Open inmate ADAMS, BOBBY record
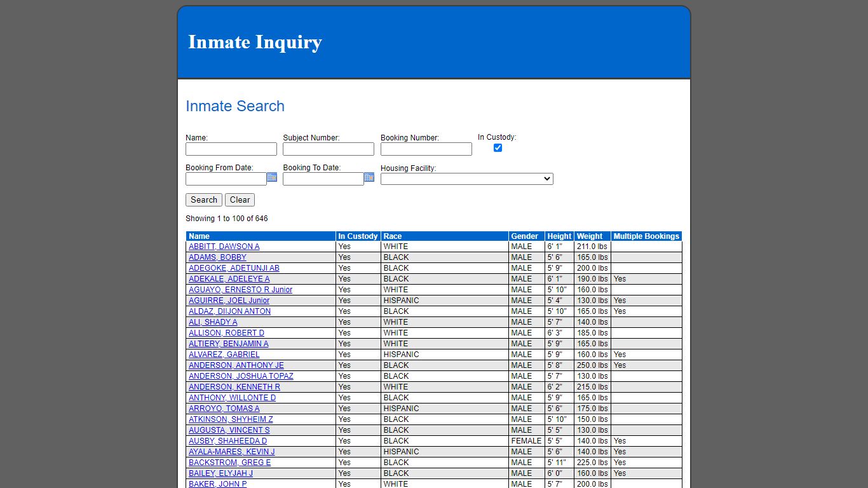Image resolution: width=868 pixels, height=488 pixels. (217, 257)
